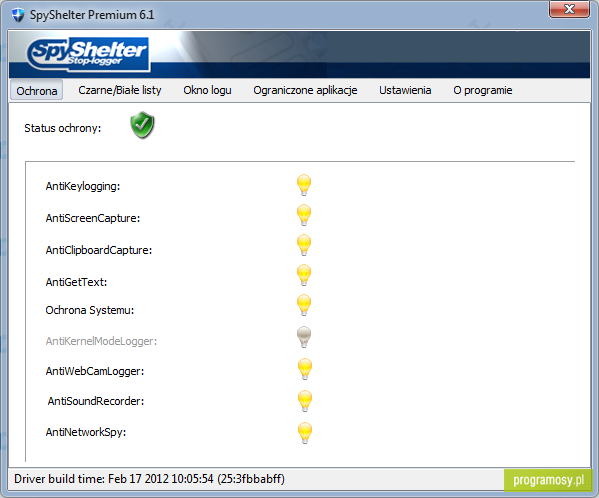This screenshot has width=599, height=498.
Task: Click the greyed AntiKernelModeLogger label
Action: click(x=101, y=341)
